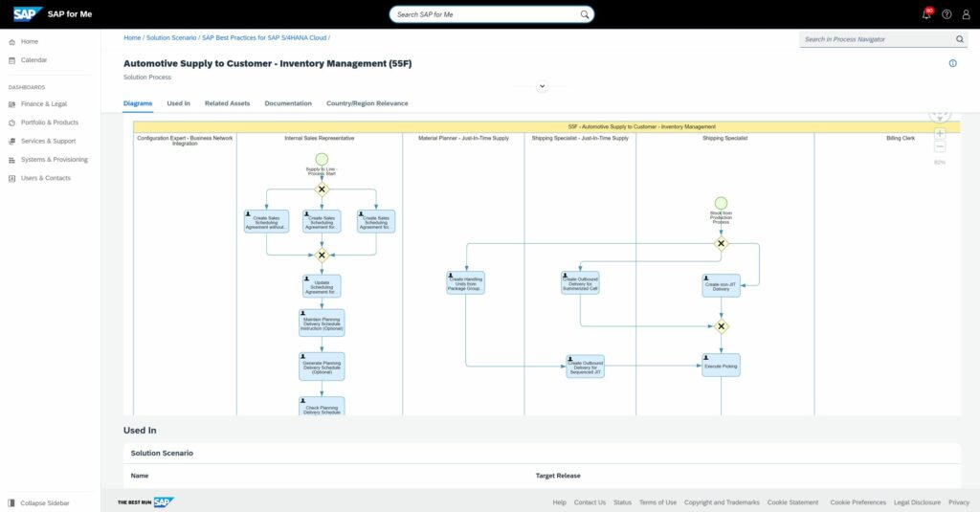
Task: Open notifications bell icon
Action: 926,13
